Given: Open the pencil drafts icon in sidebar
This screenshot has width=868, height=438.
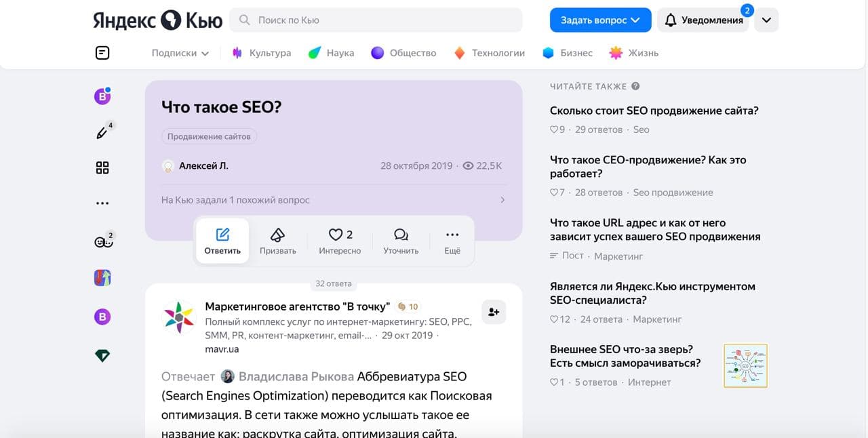Looking at the screenshot, I should pyautogui.click(x=102, y=132).
